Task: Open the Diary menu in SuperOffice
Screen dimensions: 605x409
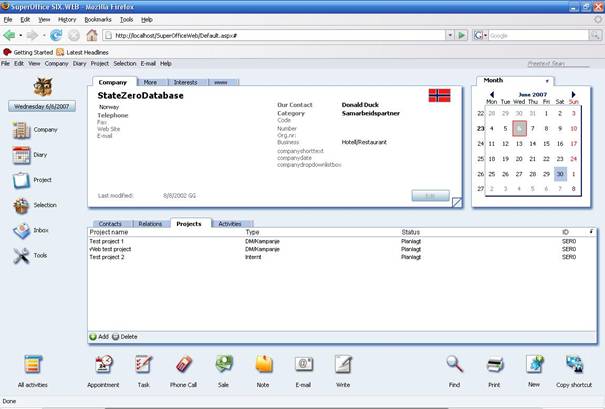Action: pyautogui.click(x=79, y=64)
